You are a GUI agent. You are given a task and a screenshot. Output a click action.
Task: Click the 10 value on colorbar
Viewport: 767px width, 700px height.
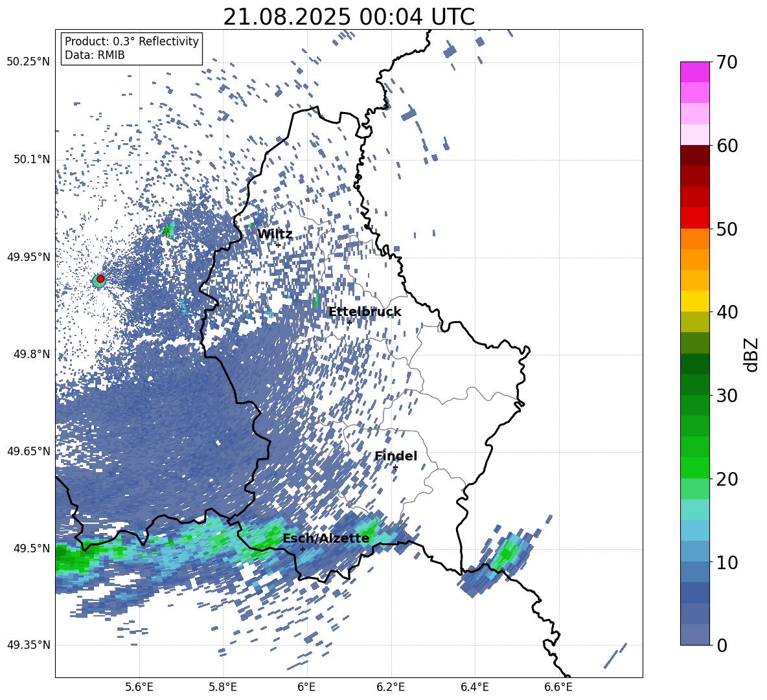pos(727,562)
